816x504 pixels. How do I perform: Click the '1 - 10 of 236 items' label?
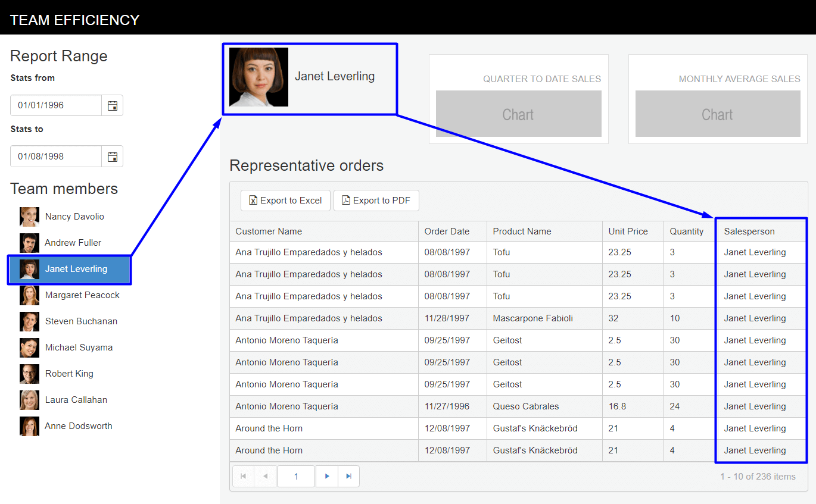[758, 476]
